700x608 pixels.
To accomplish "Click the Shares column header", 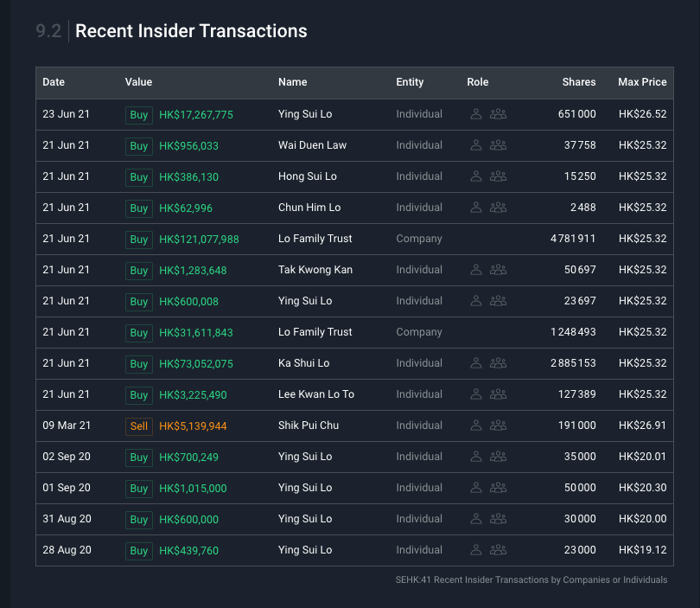I will 578,82.
